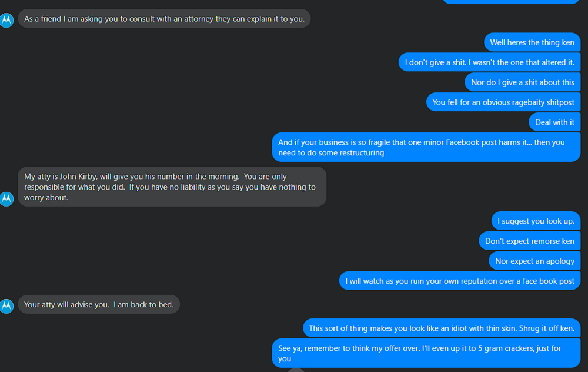The width and height of the screenshot is (588, 372).
Task: Select the 'Don't expect remorse ken' message
Action: pyautogui.click(x=529, y=241)
